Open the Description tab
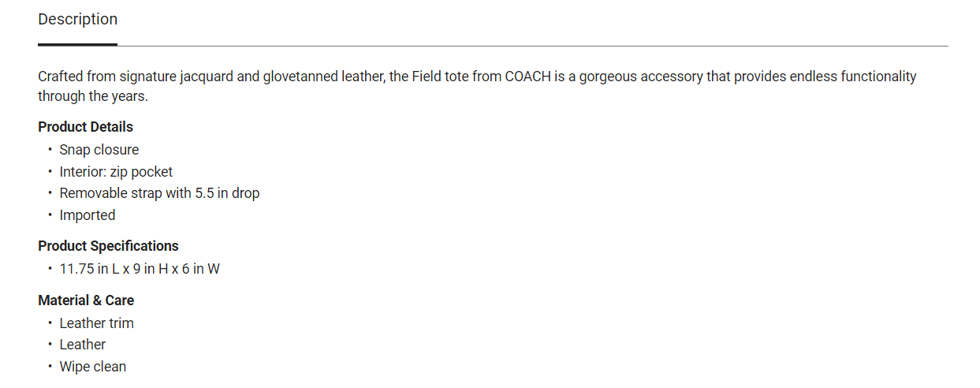The image size is (980, 388). tap(77, 20)
